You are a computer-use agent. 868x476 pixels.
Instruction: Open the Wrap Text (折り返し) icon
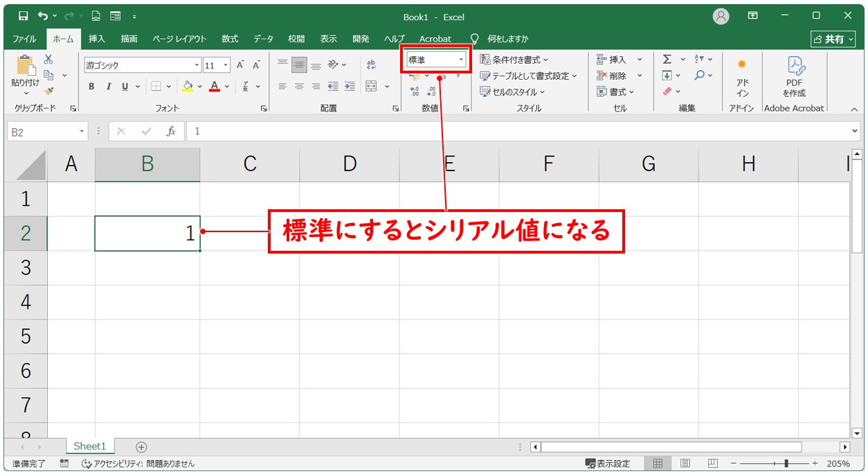[370, 65]
